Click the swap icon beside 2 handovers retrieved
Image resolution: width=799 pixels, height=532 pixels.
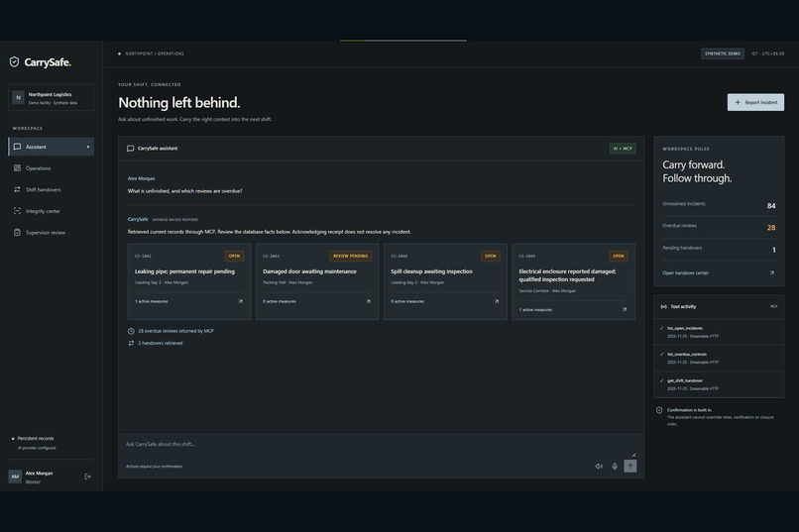point(131,343)
